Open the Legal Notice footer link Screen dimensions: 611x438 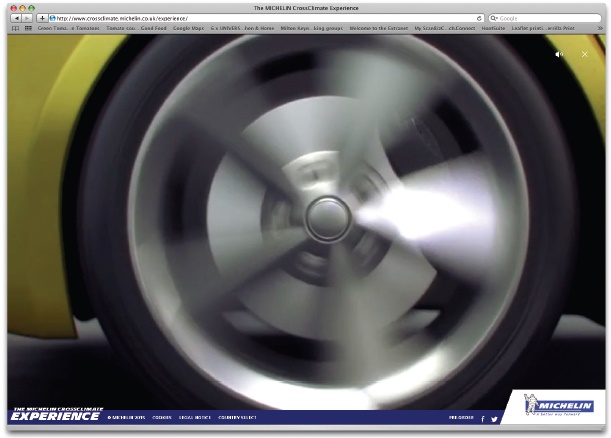[194, 417]
